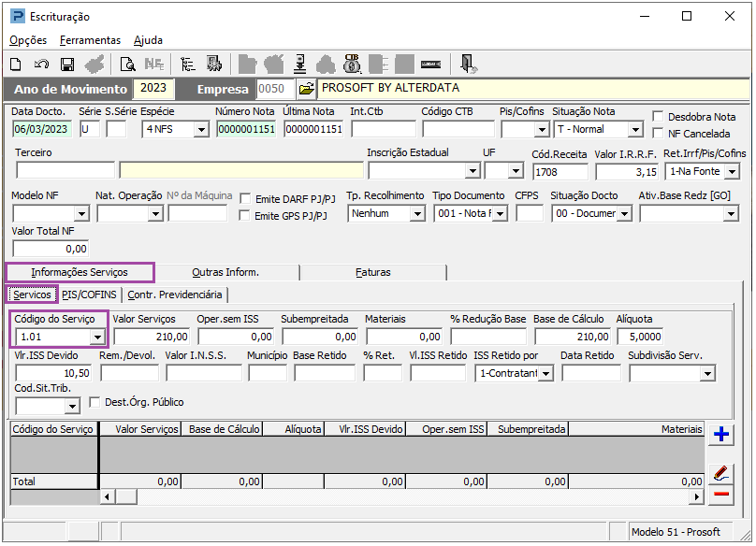Image resolution: width=756 pixels, height=546 pixels.
Task: Open the Tipo Documento 001 - Nota dropdown
Action: pyautogui.click(x=500, y=213)
